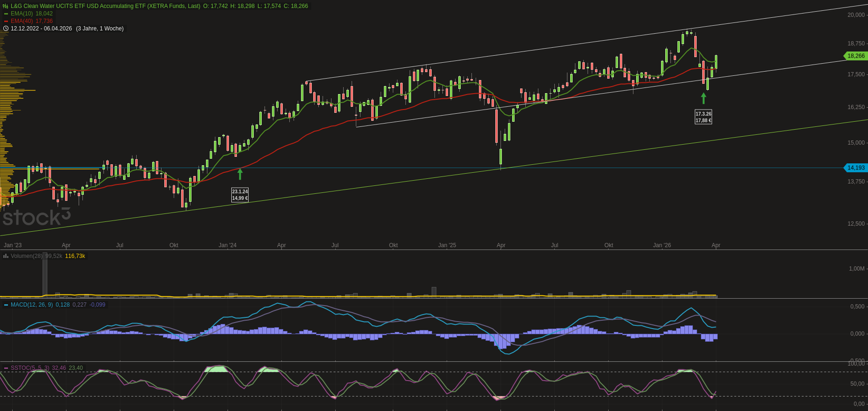Screen dimensions: 868x411
Task: Click the Volumen bar-chart icon
Action: tap(6, 256)
